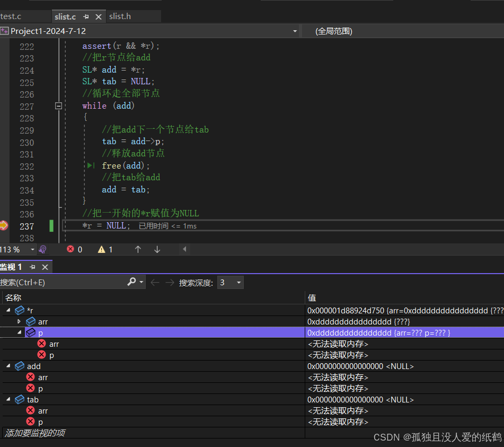Pin the 监视 1 watch panel
This screenshot has width=504, height=447.
point(32,267)
